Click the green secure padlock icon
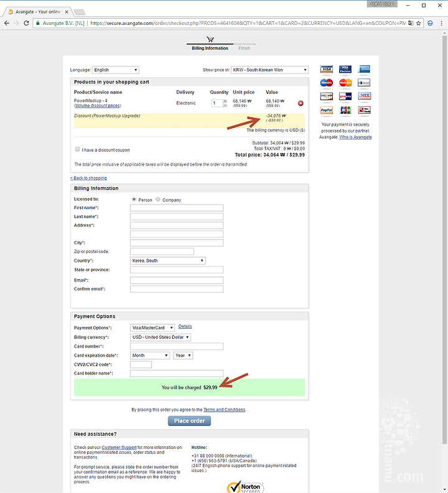Screen dimensions: 448x493 [x=38, y=23]
